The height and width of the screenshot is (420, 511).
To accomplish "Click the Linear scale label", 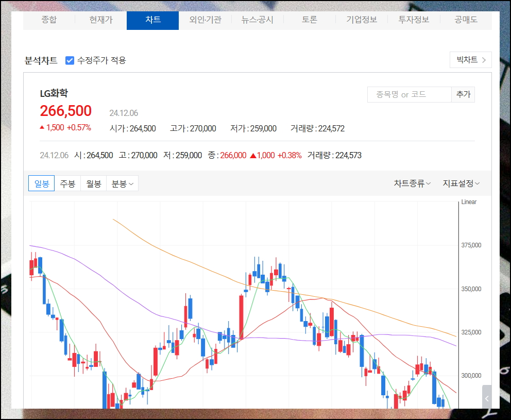I will [x=469, y=202].
